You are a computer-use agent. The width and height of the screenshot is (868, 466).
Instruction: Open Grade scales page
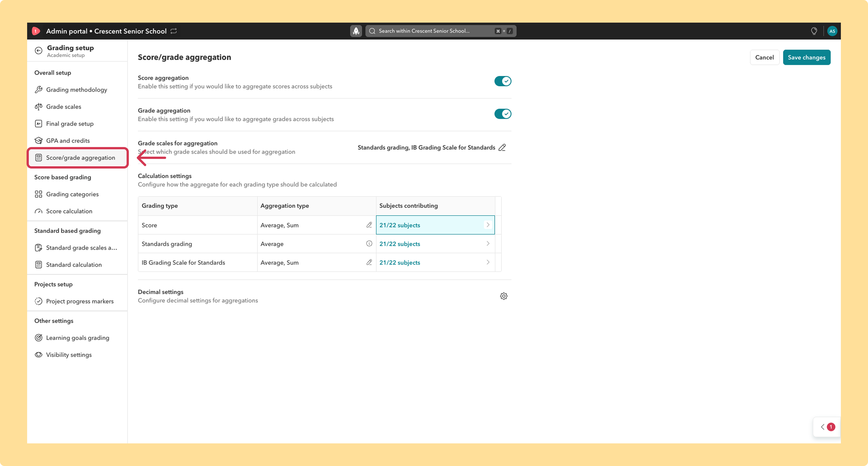pyautogui.click(x=77, y=107)
